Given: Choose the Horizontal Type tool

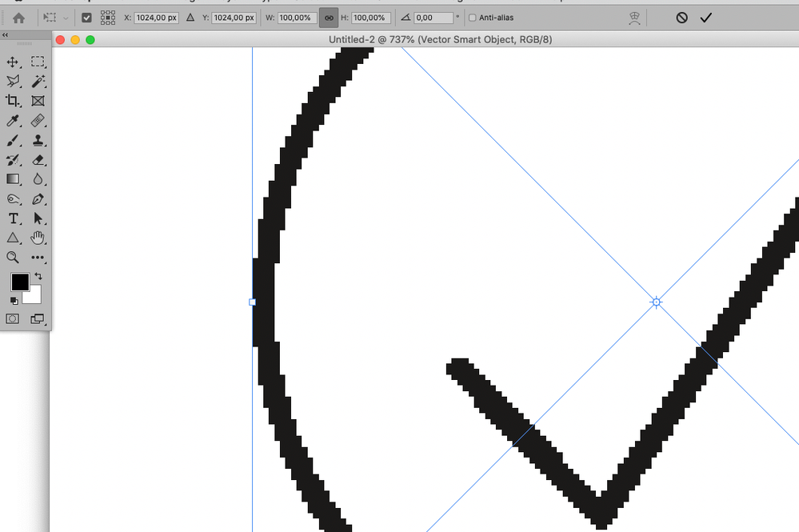Looking at the screenshot, I should click(x=12, y=218).
